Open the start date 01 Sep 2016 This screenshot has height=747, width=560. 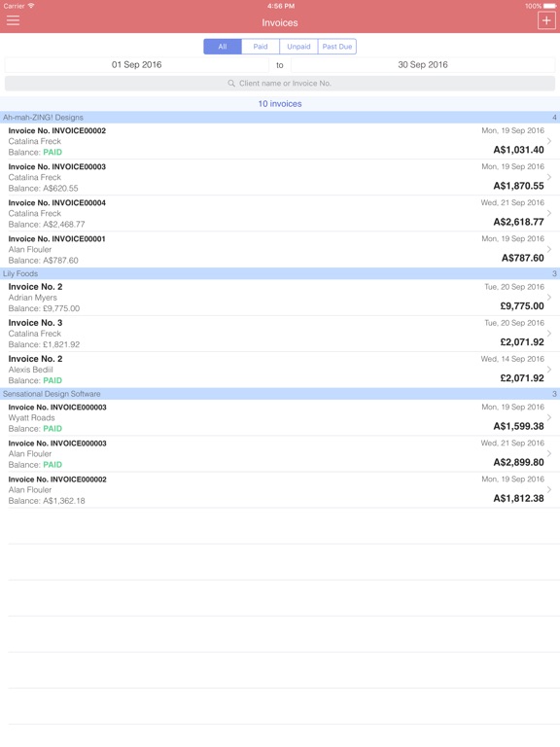tap(137, 65)
